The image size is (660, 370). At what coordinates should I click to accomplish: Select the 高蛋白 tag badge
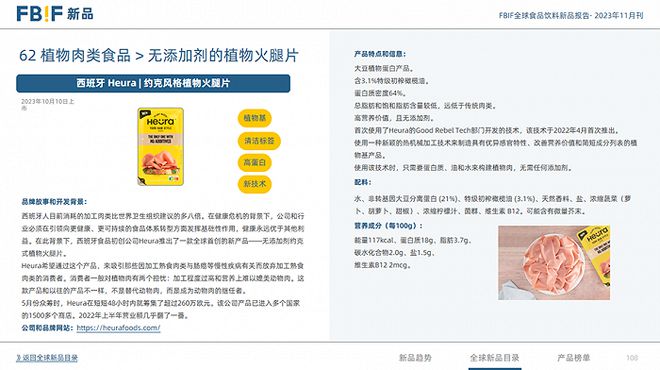pos(255,162)
